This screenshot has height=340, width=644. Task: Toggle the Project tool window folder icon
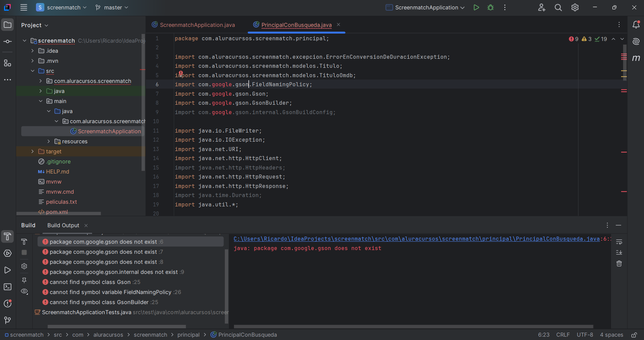(x=8, y=25)
